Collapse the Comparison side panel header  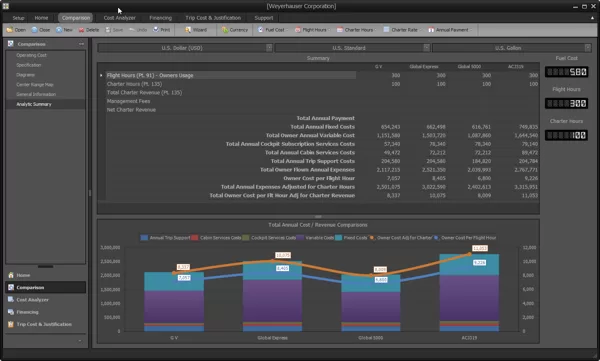coord(81,44)
